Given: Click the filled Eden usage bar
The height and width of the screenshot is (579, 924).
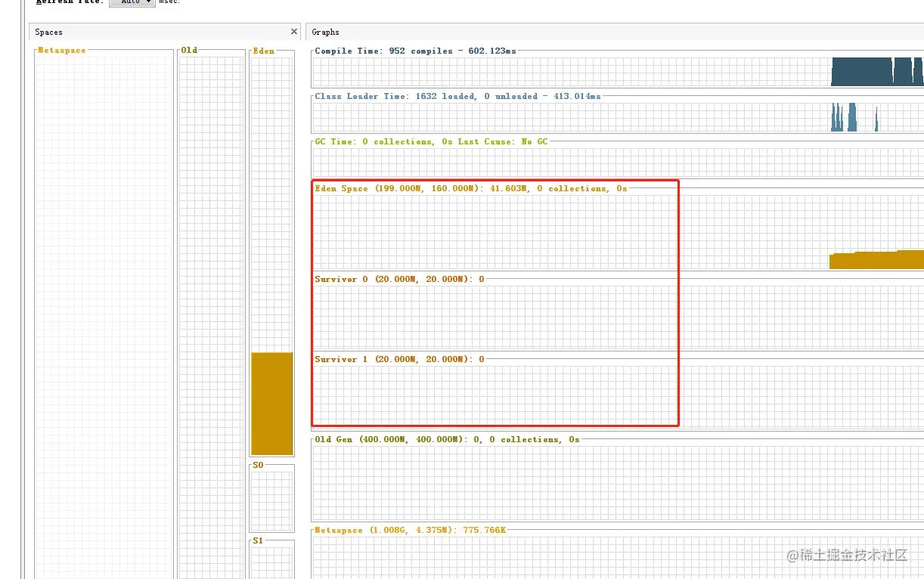Looking at the screenshot, I should [x=271, y=404].
